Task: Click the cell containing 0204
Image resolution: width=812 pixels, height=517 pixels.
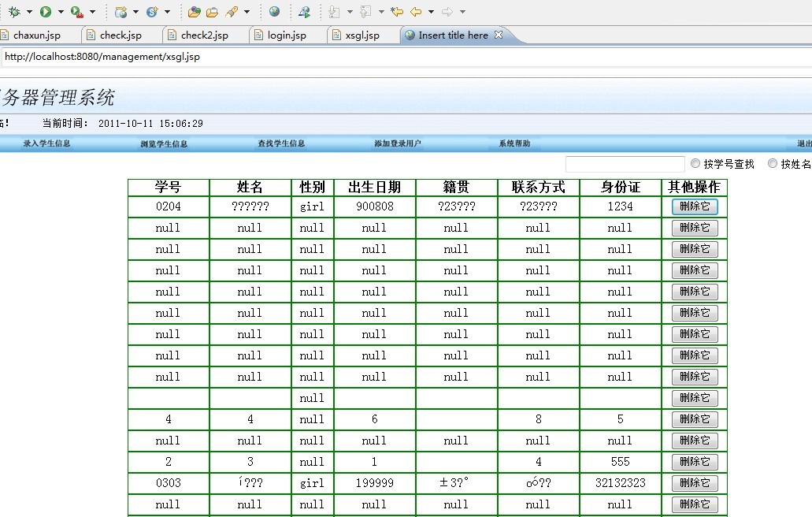Action: 169,206
